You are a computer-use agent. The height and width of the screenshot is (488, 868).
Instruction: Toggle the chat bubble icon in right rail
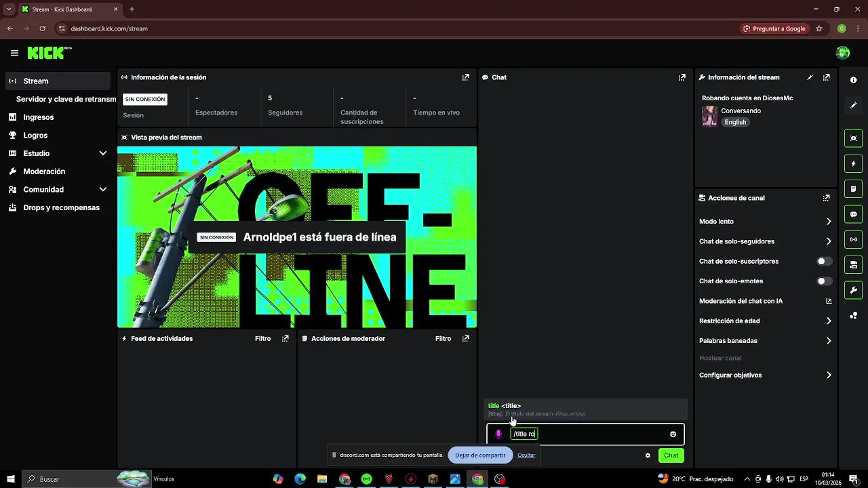pyautogui.click(x=853, y=214)
